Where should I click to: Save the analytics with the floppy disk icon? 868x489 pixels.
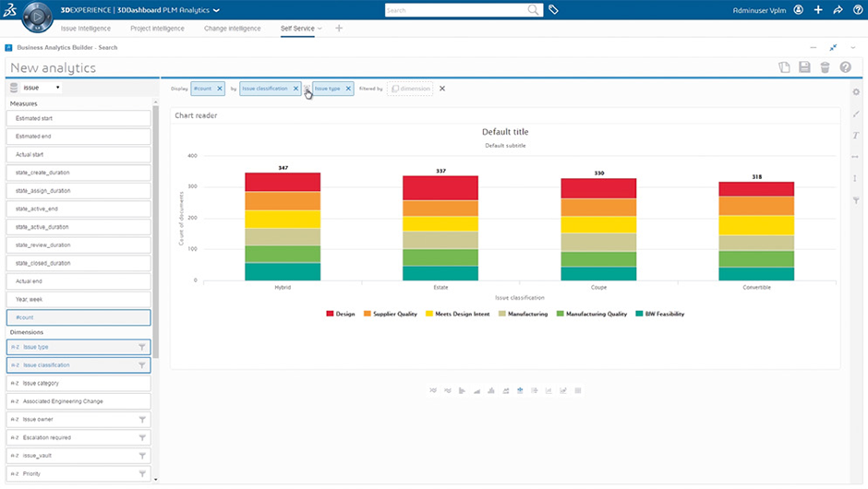[x=804, y=67]
